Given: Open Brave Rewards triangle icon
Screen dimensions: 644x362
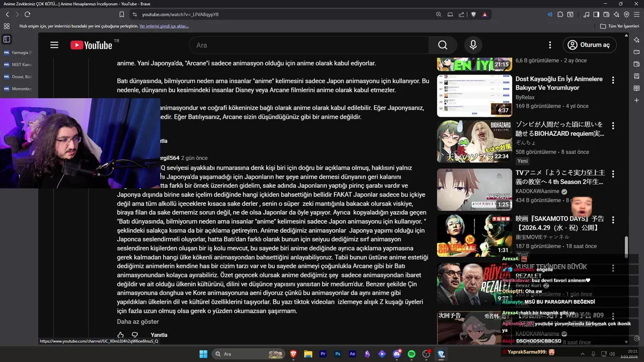Looking at the screenshot, I should 485,15.
